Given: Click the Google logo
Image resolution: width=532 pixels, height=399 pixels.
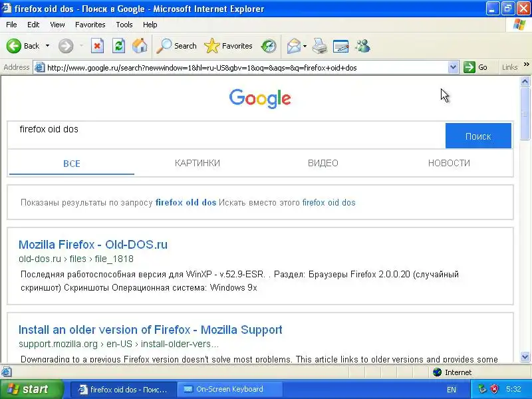Looking at the screenshot, I should [x=260, y=98].
